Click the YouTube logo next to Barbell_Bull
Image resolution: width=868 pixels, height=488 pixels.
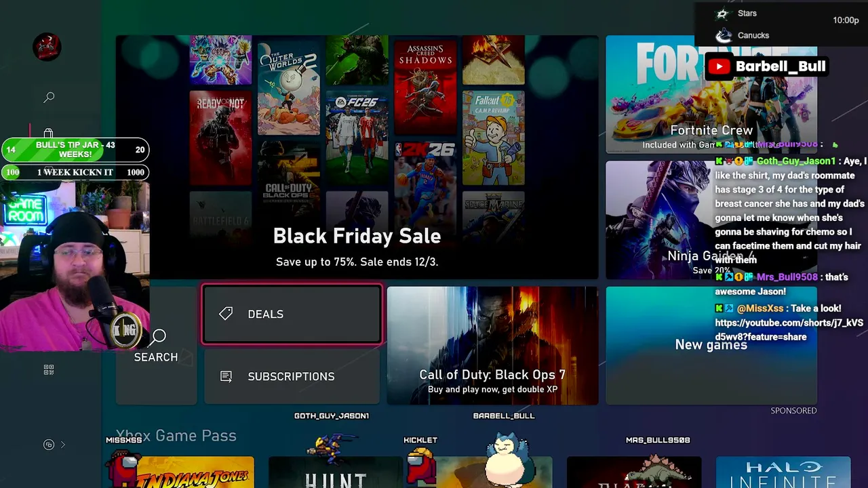click(x=719, y=66)
